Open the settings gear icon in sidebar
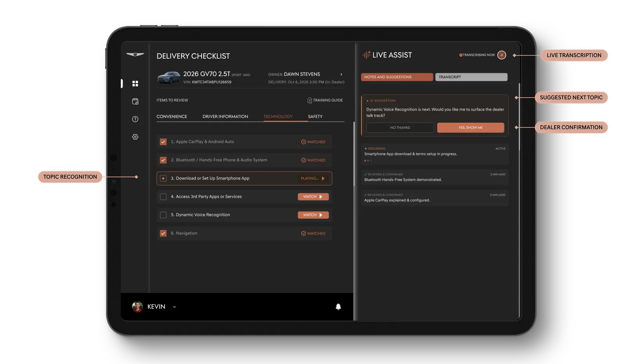Screen dimensions: 626x364 point(135,137)
